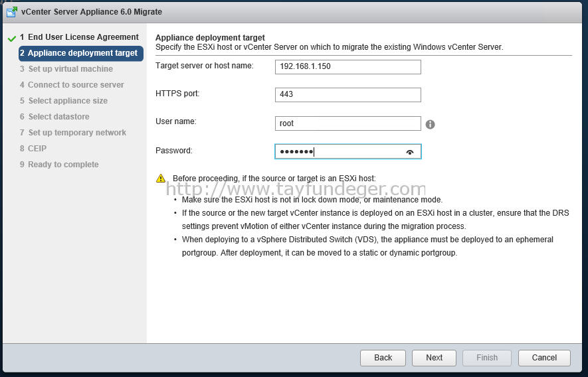Viewport: 588px width, 377px height.
Task: Open Set up virtual machine step
Action: [x=66, y=69]
